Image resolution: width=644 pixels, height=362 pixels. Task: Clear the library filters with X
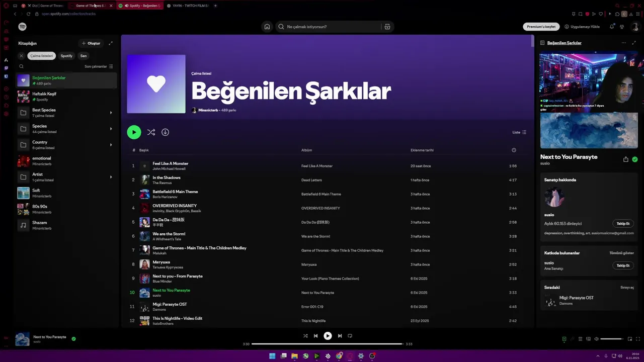[21, 56]
